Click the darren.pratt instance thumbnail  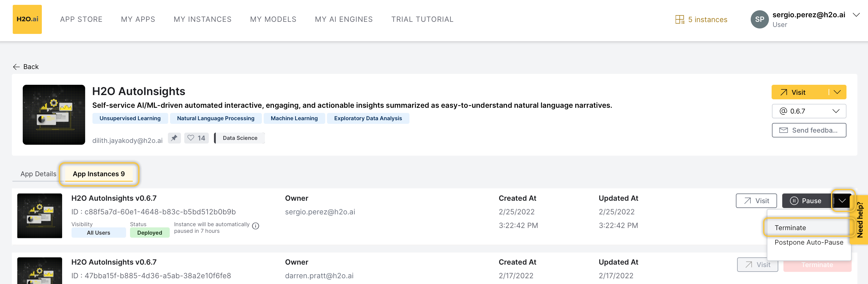coord(40,271)
